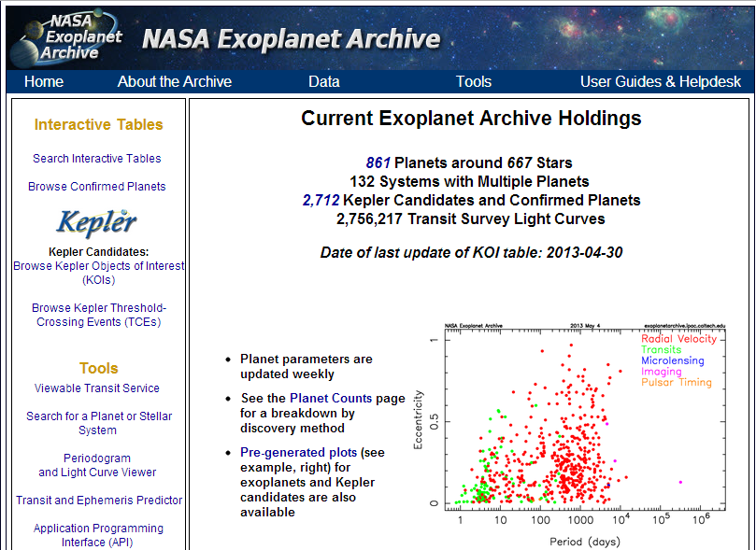The image size is (756, 550).
Task: Browse Kepler Objects of Interest (KOIs)
Action: pyautogui.click(x=98, y=273)
